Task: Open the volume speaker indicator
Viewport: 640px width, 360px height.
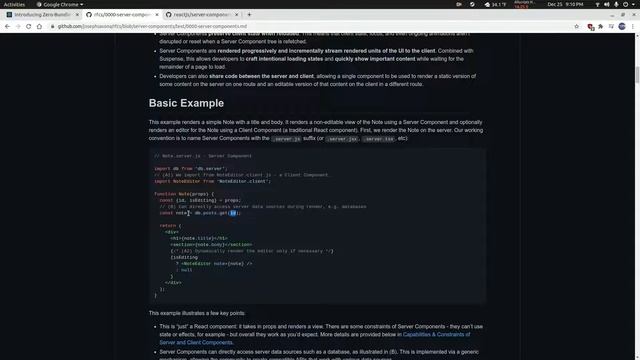Action: (x=607, y=4)
